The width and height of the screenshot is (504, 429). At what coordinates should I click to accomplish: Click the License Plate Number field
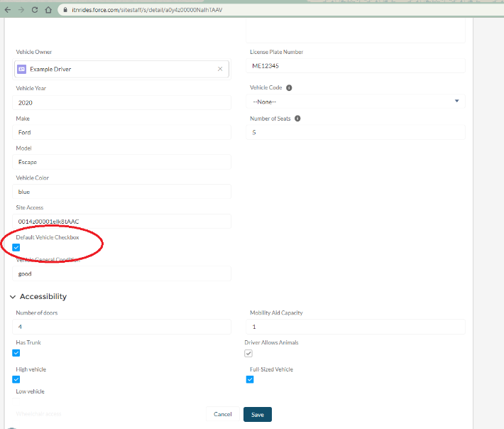click(x=355, y=66)
